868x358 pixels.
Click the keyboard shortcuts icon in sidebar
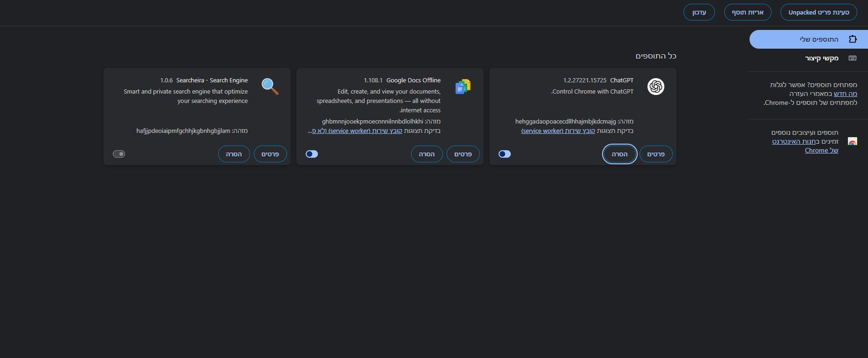click(853, 58)
